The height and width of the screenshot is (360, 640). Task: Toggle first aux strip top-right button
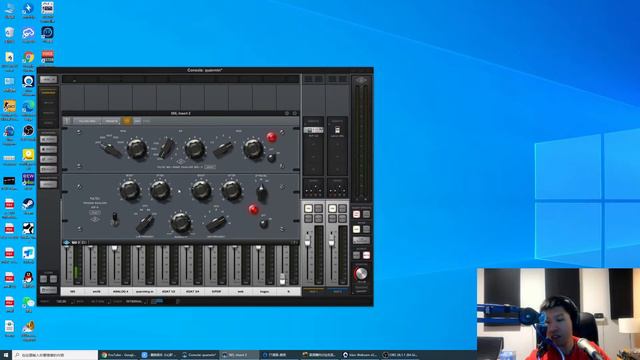(x=318, y=209)
